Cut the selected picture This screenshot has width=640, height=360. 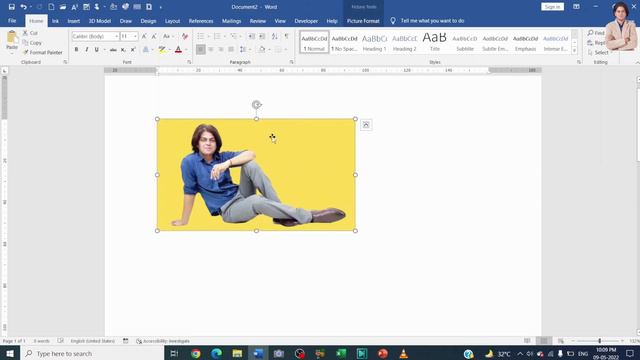coord(30,33)
